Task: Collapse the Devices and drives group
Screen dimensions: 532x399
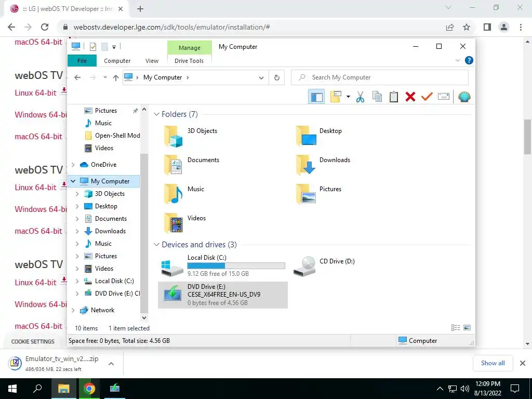Action: click(156, 245)
